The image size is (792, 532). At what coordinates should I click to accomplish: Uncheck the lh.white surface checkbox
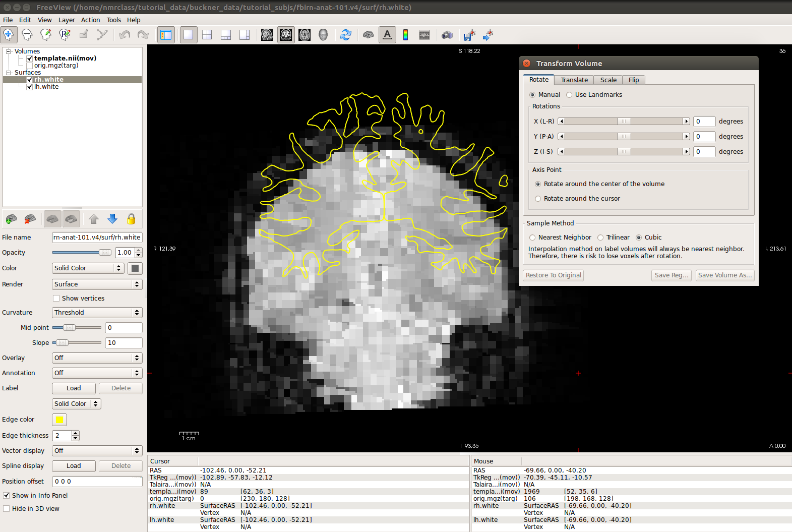30,87
